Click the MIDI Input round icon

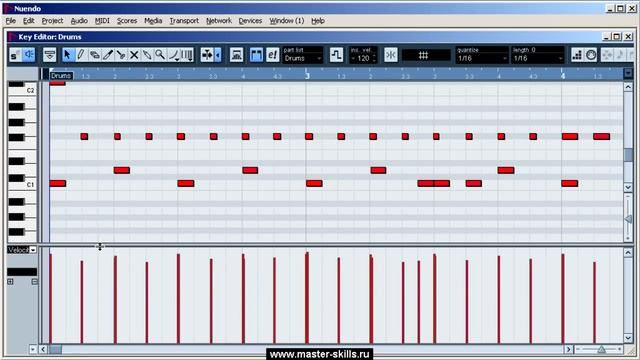pyautogui.click(x=591, y=55)
